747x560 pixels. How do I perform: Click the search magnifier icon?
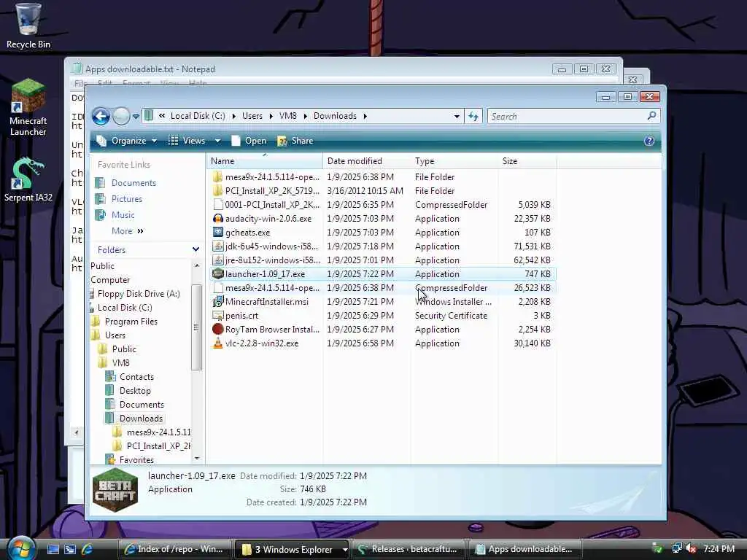pos(651,116)
